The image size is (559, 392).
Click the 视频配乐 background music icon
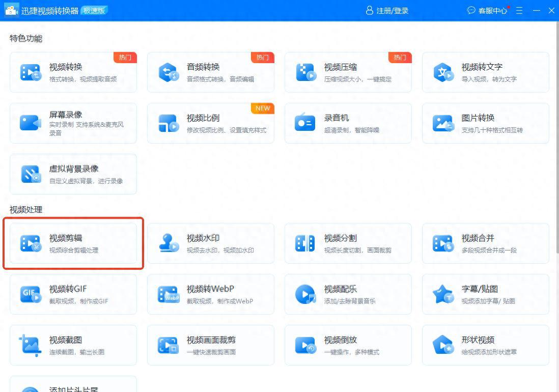305,294
